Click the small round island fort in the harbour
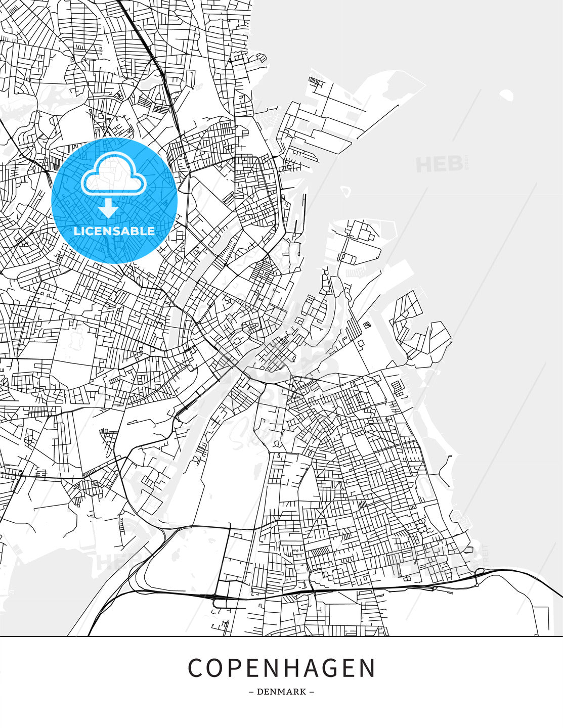Image resolution: width=563 pixels, height=728 pixels. click(x=346, y=191)
